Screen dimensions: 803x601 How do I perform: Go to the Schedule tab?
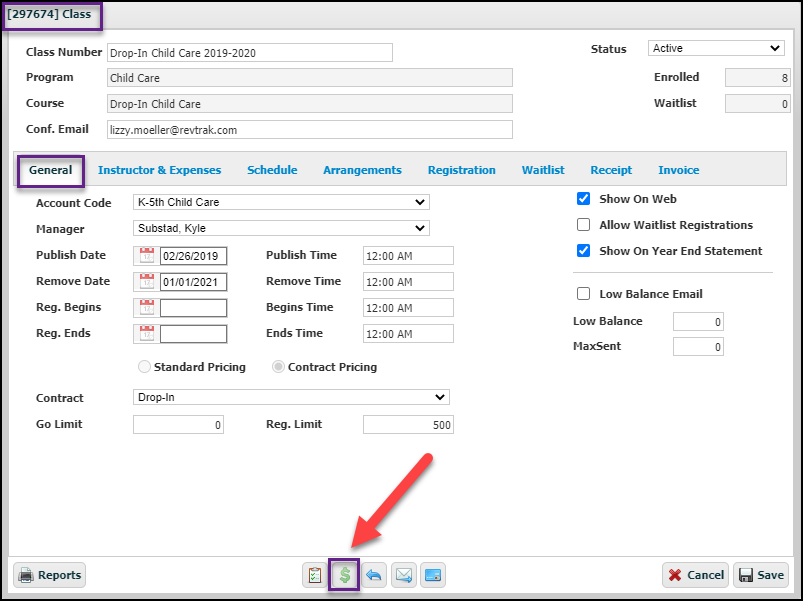[x=272, y=170]
